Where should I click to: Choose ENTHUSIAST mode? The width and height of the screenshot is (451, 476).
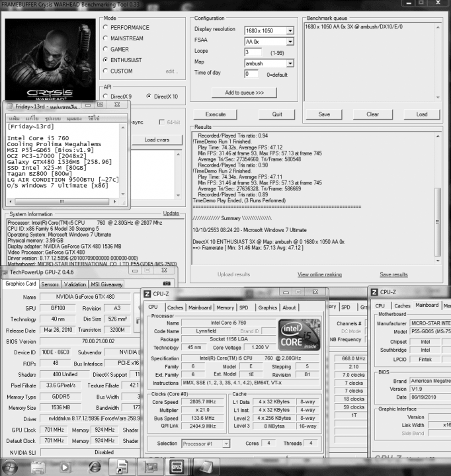[x=105, y=60]
